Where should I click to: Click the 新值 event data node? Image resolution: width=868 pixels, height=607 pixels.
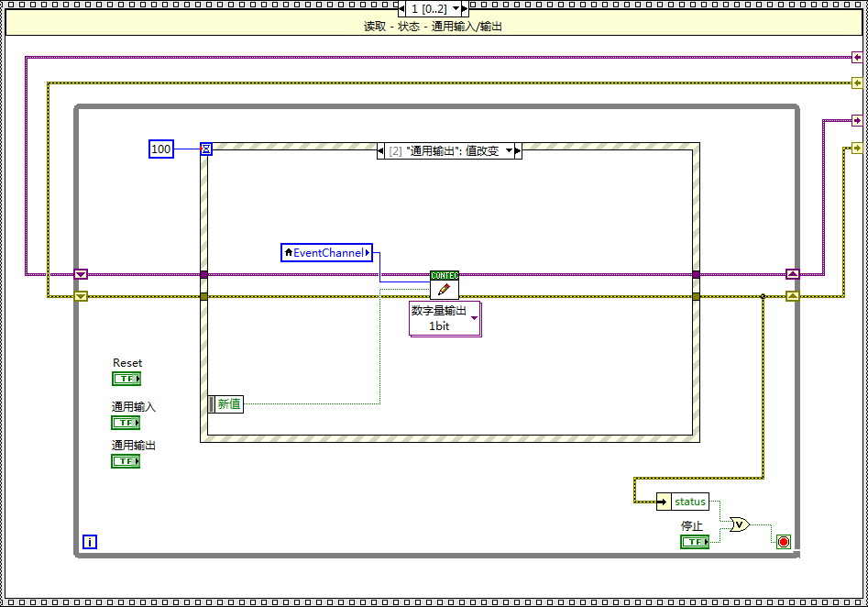coord(227,403)
